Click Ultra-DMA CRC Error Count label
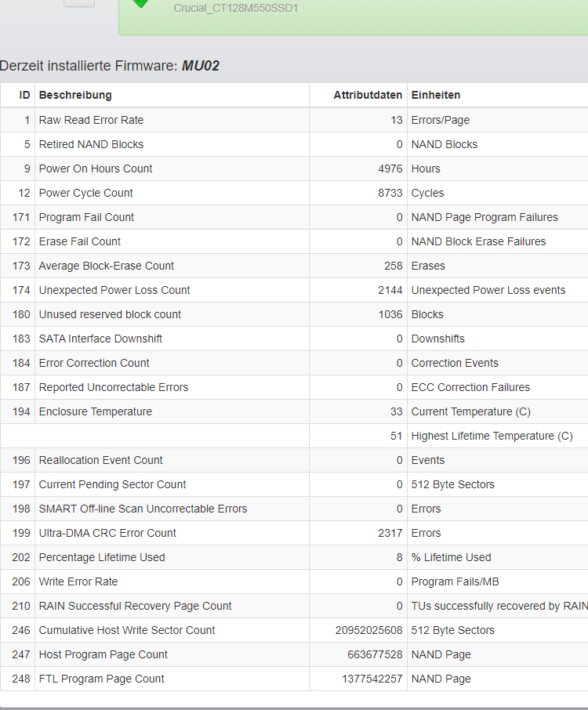Image resolution: width=588 pixels, height=710 pixels. click(107, 534)
